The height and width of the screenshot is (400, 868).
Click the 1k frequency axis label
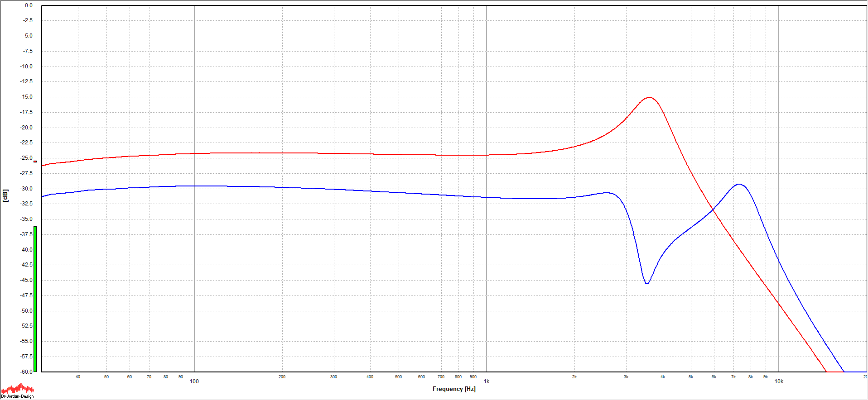click(487, 381)
